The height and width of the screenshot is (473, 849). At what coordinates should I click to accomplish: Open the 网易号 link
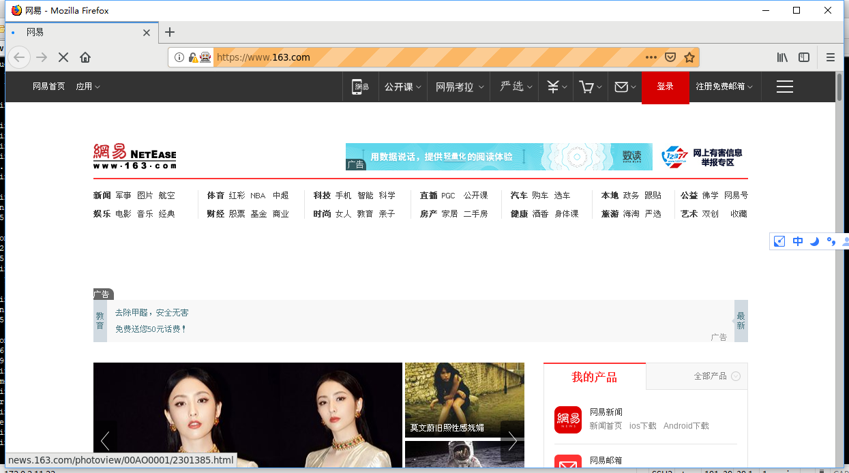tap(736, 195)
